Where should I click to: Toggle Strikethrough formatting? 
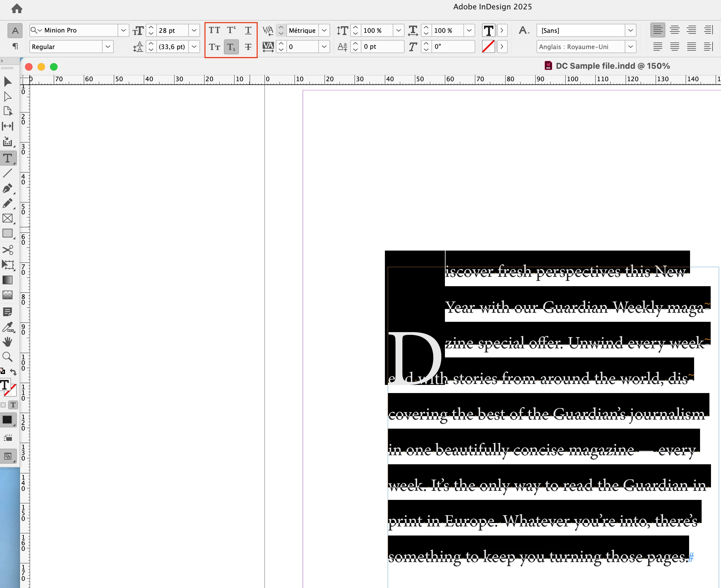[248, 47]
